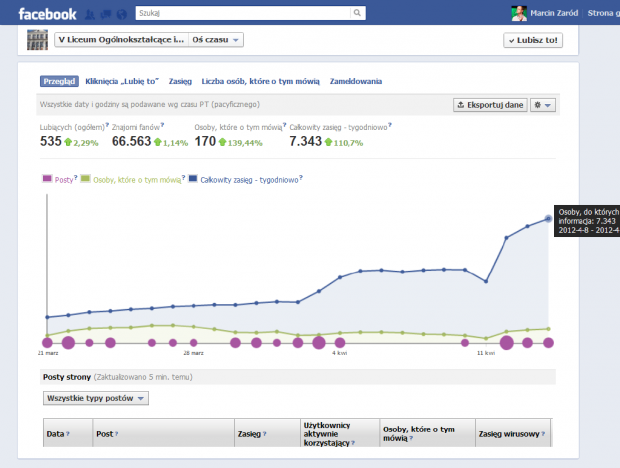Sort by Osoby, które o tym mówią column header
This screenshot has width=620, height=468.
pos(427,433)
